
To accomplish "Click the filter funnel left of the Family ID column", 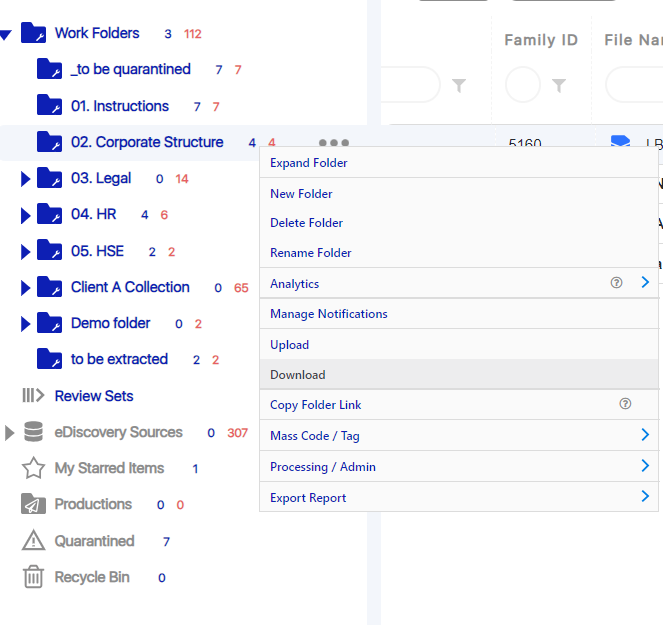I will [x=459, y=85].
